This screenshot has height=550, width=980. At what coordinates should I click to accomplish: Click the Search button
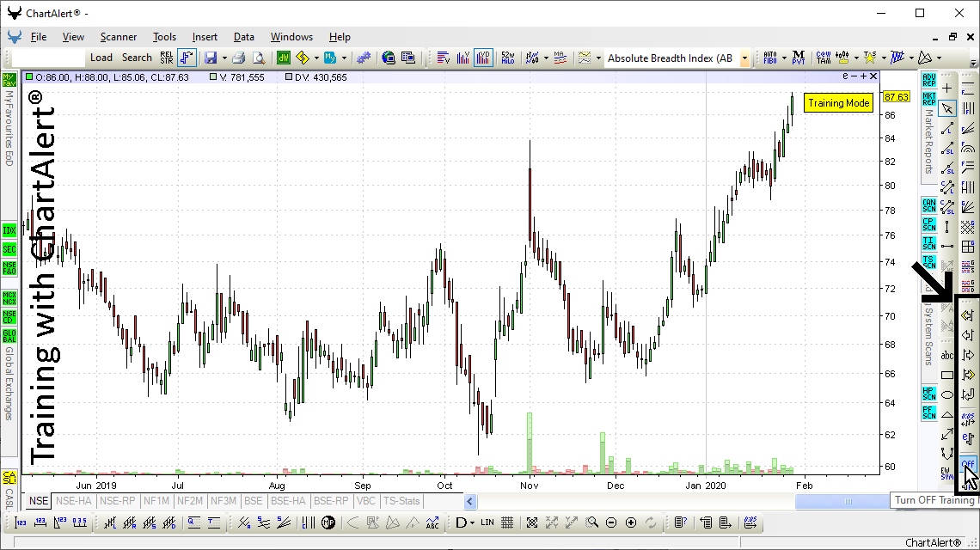137,58
